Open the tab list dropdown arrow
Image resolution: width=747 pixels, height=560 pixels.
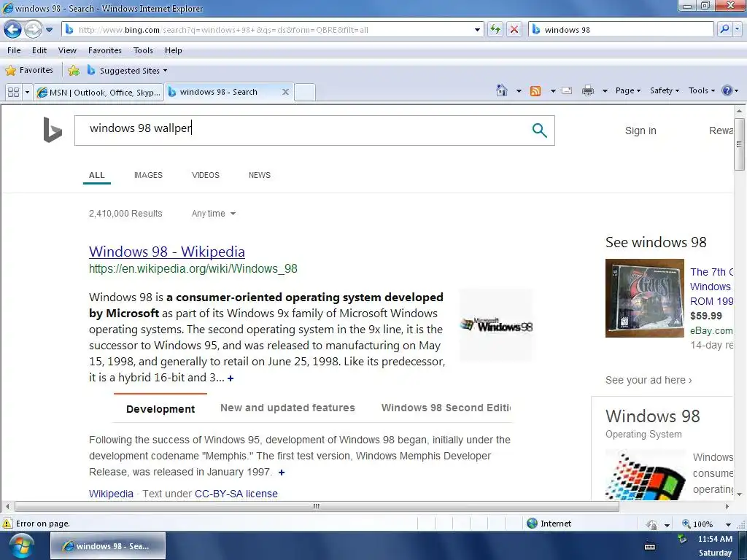[27, 92]
